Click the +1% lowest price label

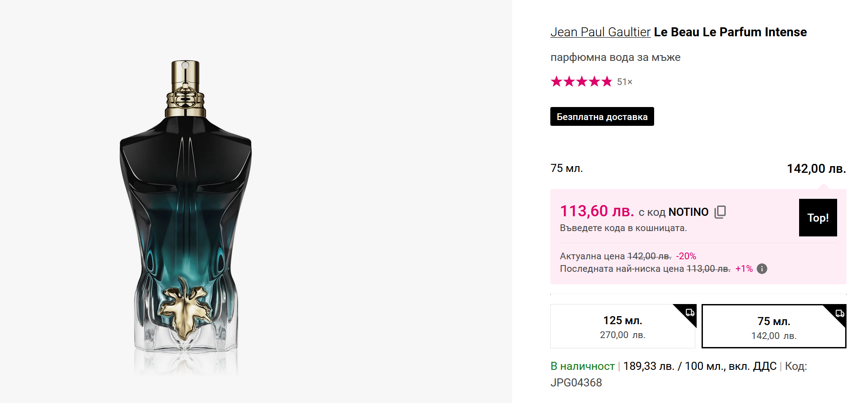click(744, 269)
